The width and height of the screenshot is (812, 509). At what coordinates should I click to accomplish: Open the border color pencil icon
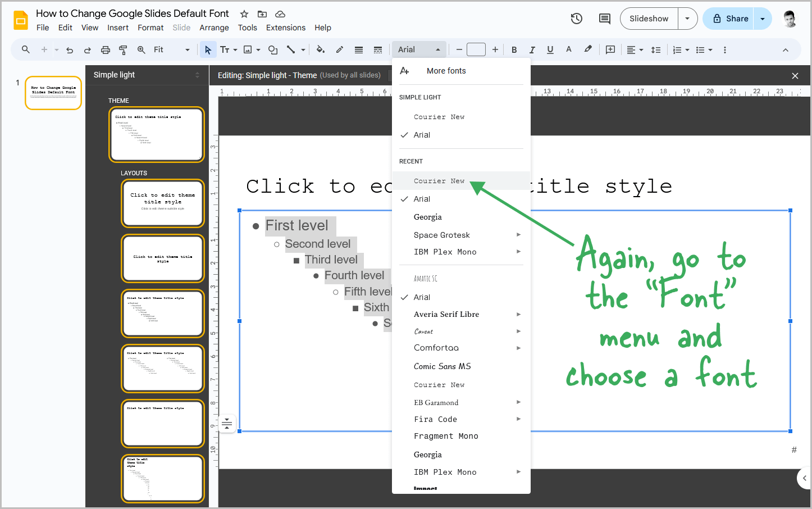pos(340,49)
